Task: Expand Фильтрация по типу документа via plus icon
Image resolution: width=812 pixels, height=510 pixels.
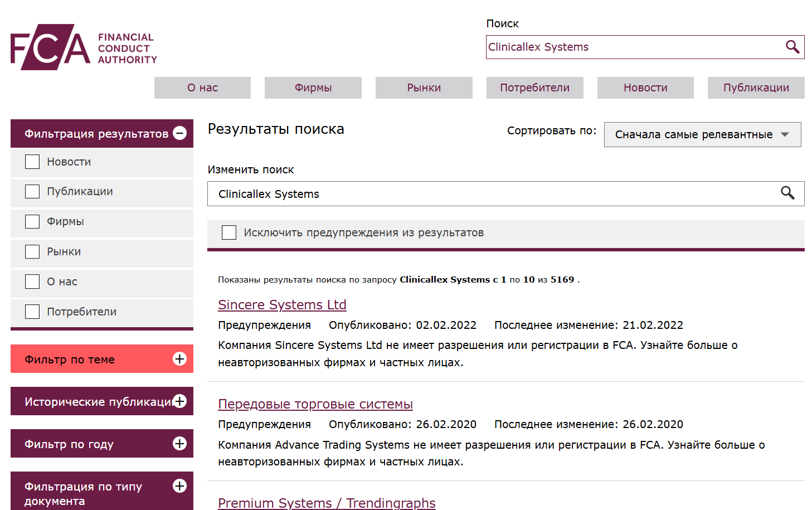Action: click(x=179, y=486)
